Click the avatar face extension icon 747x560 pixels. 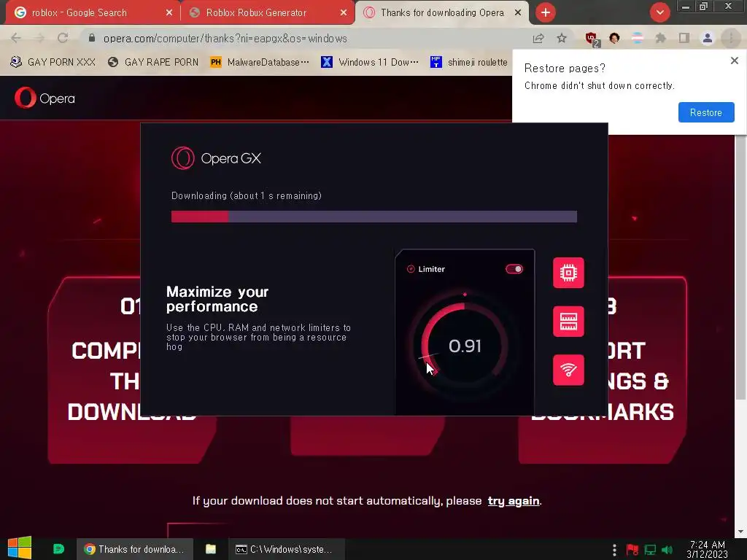pyautogui.click(x=614, y=38)
